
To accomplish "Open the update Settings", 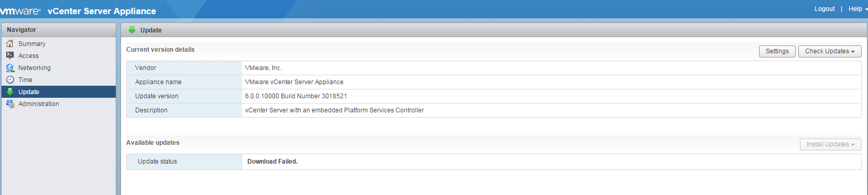I will click(777, 51).
